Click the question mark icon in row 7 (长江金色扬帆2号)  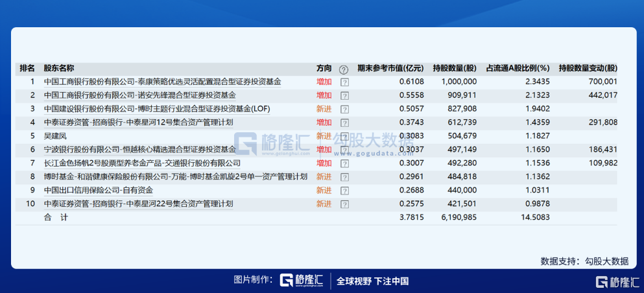(344, 163)
